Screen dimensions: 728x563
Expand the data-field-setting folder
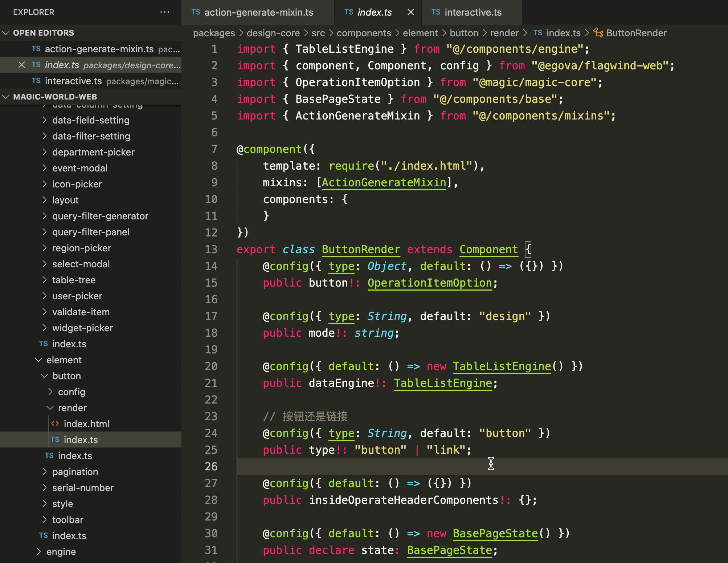[x=91, y=120]
